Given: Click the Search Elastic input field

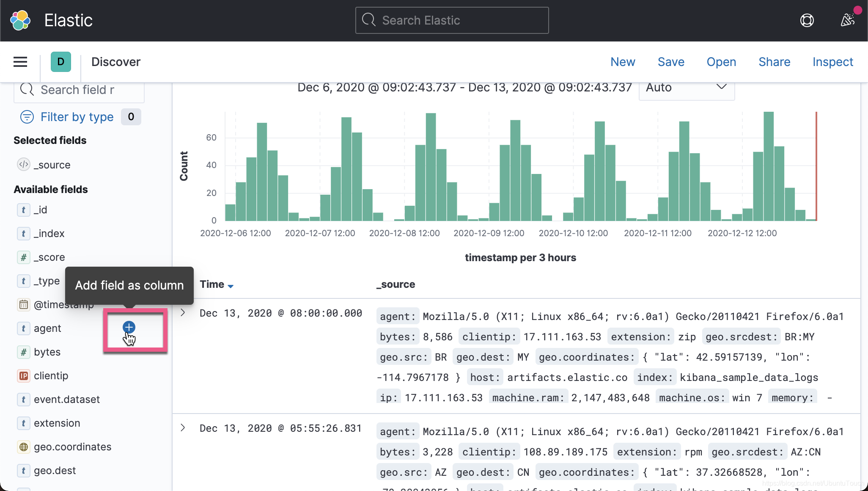Looking at the screenshot, I should point(452,20).
